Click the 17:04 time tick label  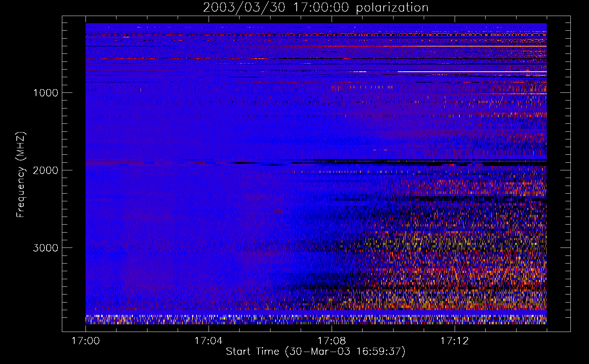208,341
